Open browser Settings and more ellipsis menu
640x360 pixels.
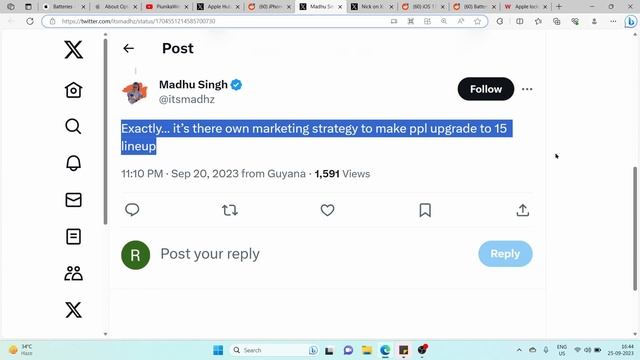(x=613, y=21)
